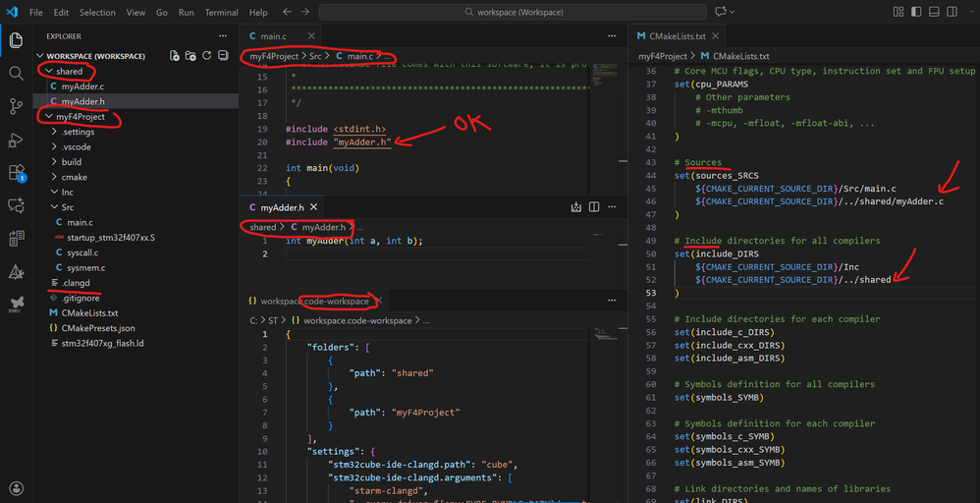Toggle secondary side bar visibility

pyautogui.click(x=952, y=12)
